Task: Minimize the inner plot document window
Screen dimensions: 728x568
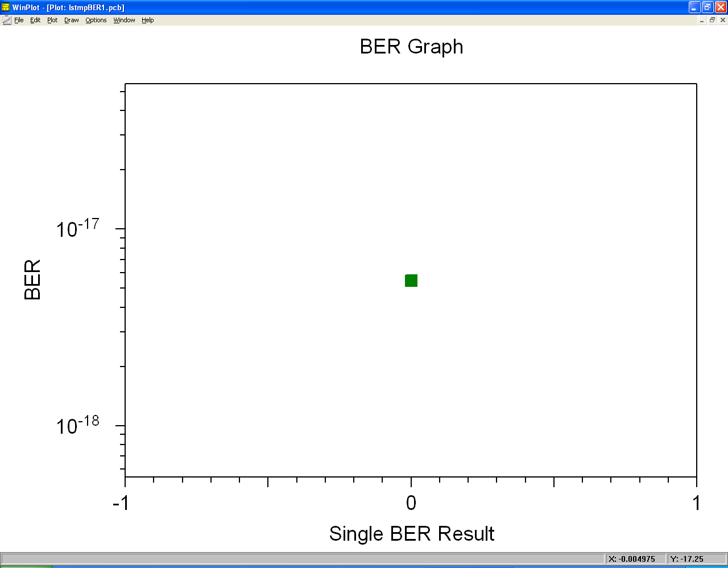Action: coord(702,20)
